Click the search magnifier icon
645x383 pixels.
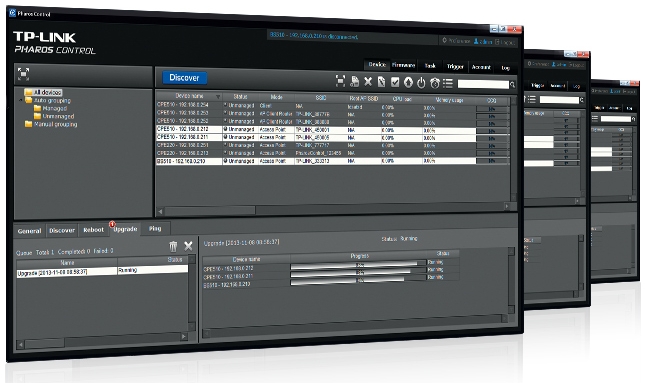[x=512, y=85]
